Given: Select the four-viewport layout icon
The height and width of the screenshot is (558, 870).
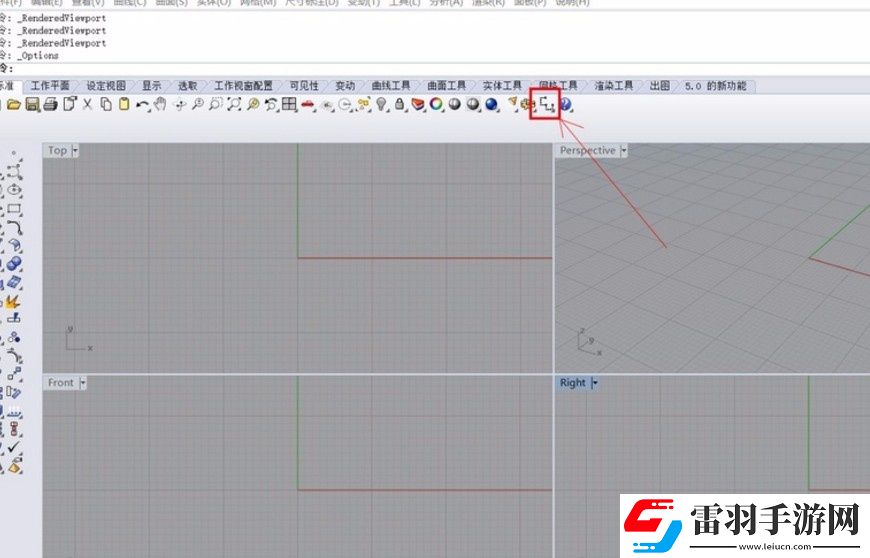Looking at the screenshot, I should 289,104.
